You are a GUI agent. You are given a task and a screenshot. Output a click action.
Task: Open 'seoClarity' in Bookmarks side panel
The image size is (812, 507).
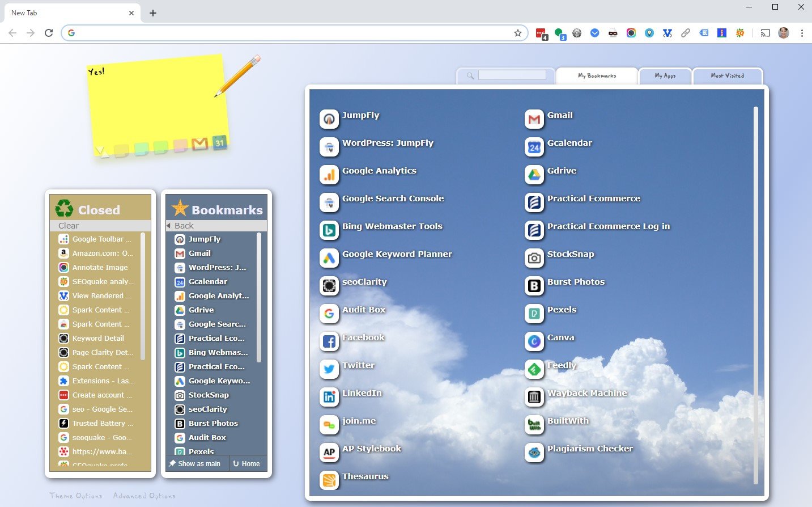pos(207,409)
